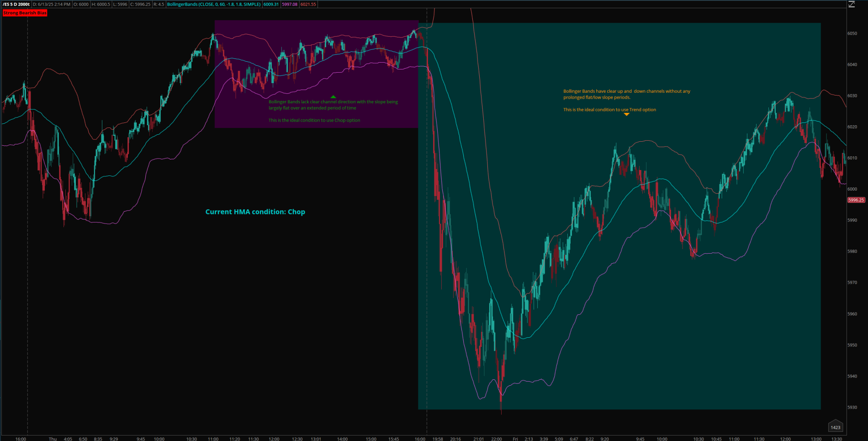Click the Fri day label on time axis
This screenshot has width=868, height=441.
(x=515, y=439)
